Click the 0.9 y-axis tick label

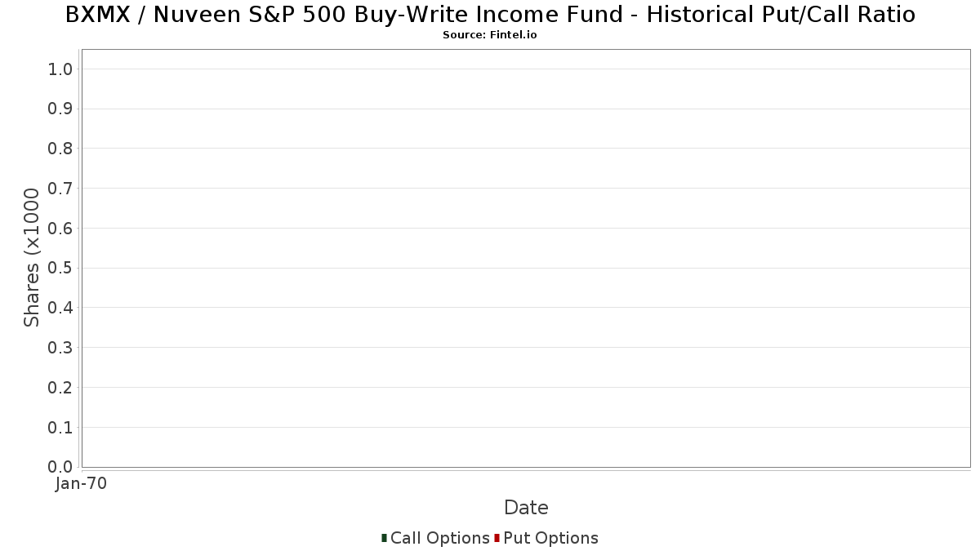coord(61,109)
